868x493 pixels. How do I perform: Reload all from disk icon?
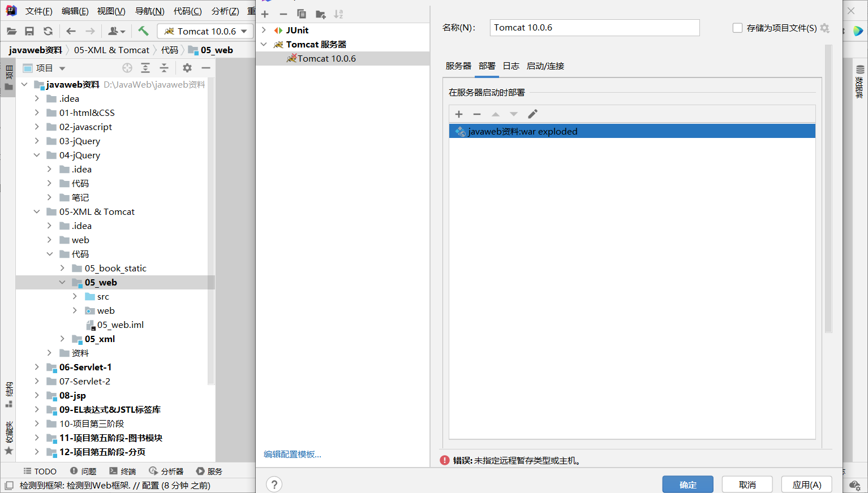48,31
